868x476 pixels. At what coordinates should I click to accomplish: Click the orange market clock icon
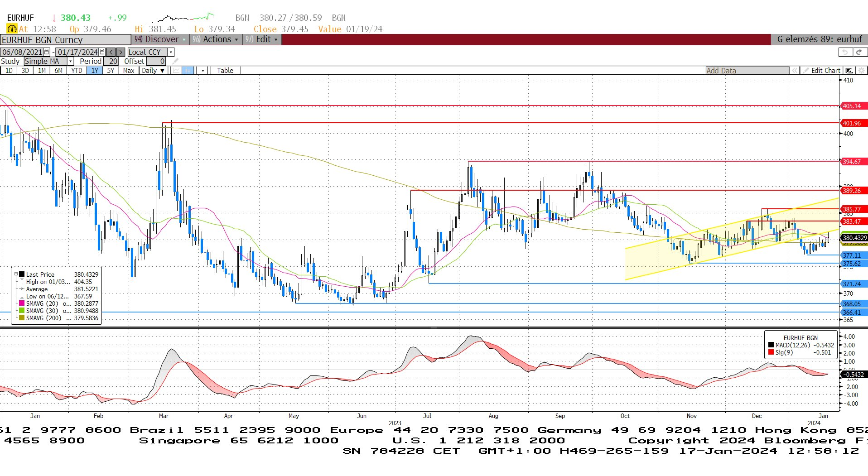click(x=12, y=29)
